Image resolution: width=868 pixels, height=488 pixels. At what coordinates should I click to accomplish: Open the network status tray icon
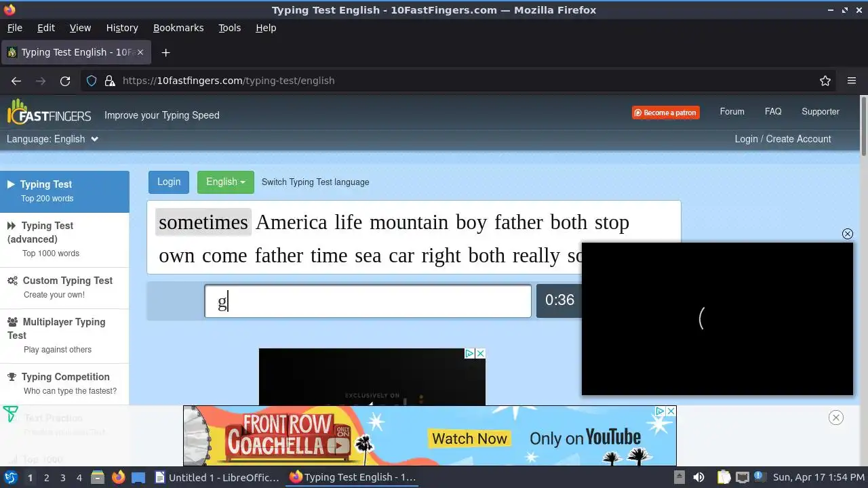tap(743, 477)
